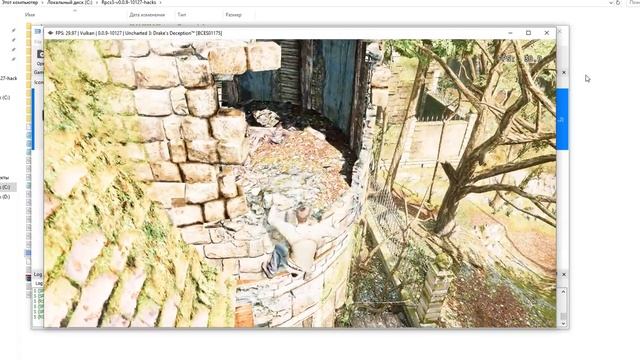Minimize the Uncharted 3 game window
The width and height of the screenshot is (640, 360).
tap(510, 33)
